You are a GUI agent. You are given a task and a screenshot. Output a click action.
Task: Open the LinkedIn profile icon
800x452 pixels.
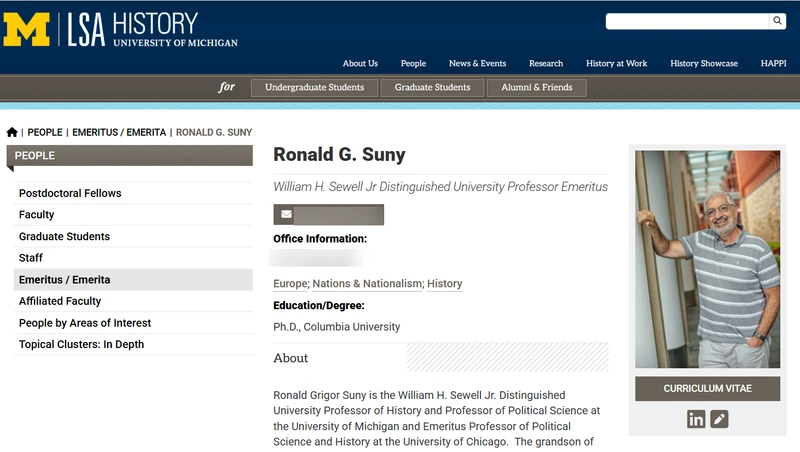pos(696,419)
